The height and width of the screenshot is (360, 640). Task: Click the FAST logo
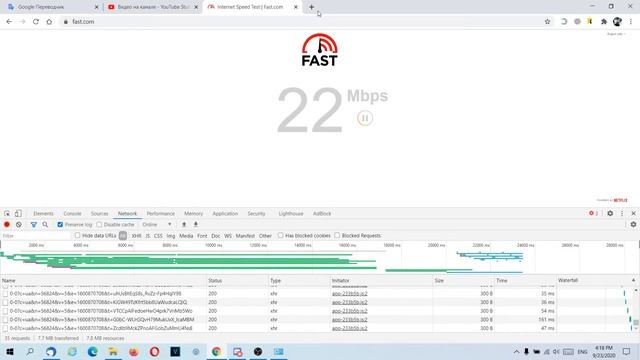point(320,50)
